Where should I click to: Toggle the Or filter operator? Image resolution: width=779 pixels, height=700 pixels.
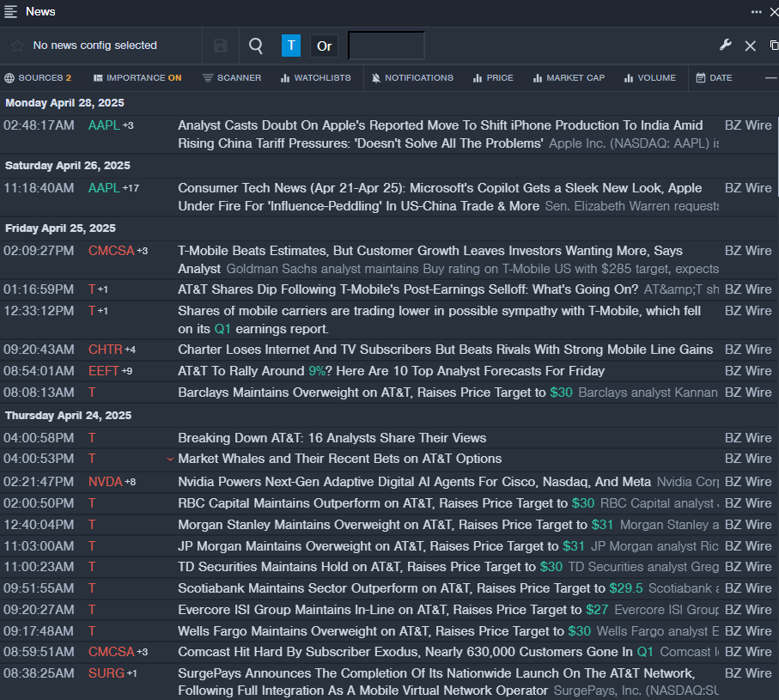(324, 46)
